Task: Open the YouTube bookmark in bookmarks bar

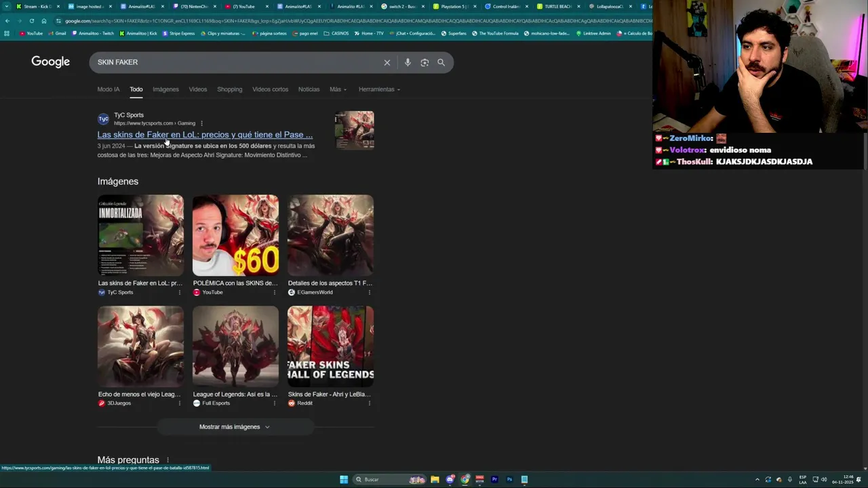Action: click(x=31, y=33)
